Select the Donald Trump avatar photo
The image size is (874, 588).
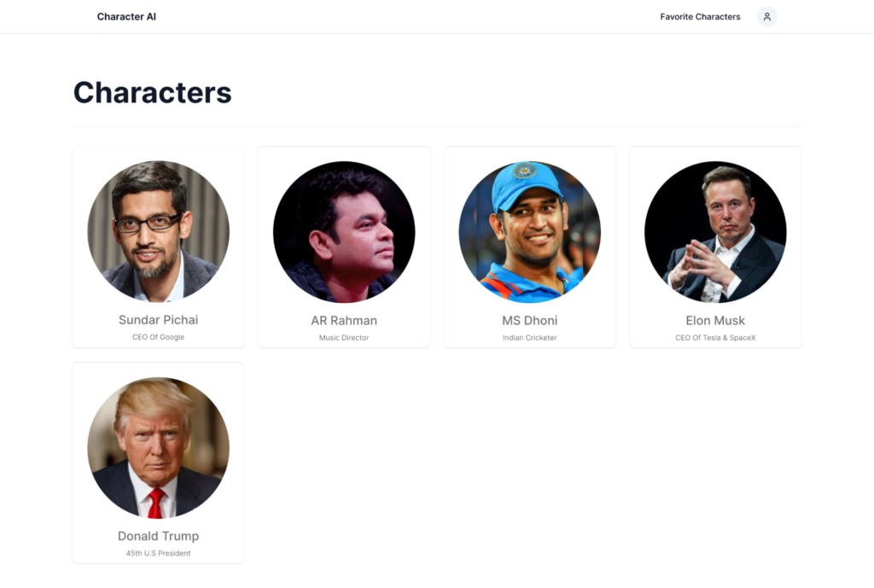(x=158, y=448)
